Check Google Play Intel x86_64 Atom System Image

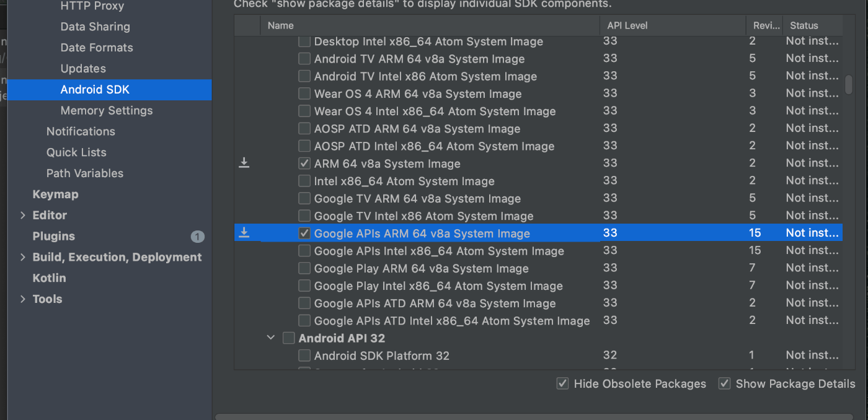304,286
